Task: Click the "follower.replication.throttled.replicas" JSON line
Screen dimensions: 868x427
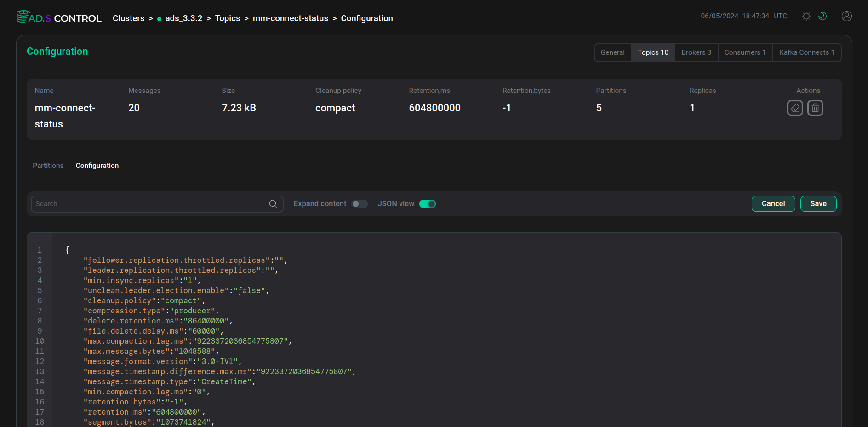Action: (x=185, y=260)
